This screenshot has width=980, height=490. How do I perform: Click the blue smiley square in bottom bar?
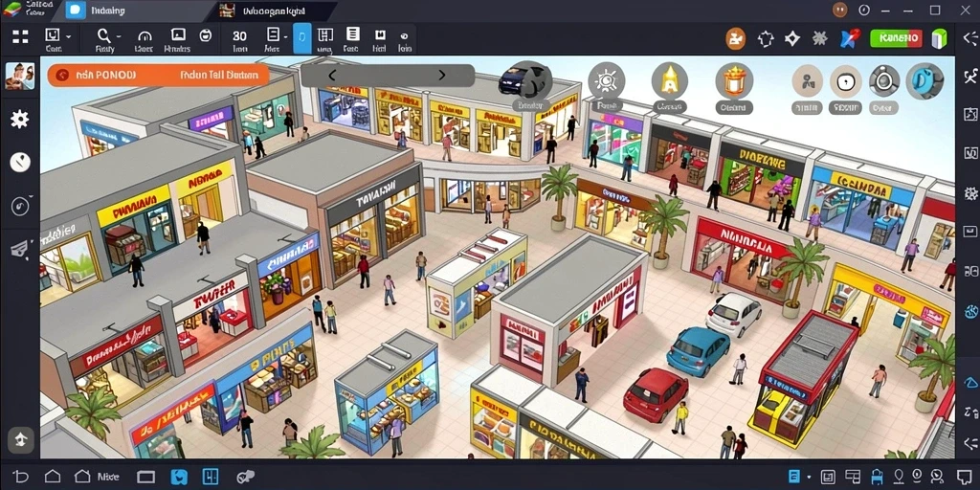pos(179,477)
